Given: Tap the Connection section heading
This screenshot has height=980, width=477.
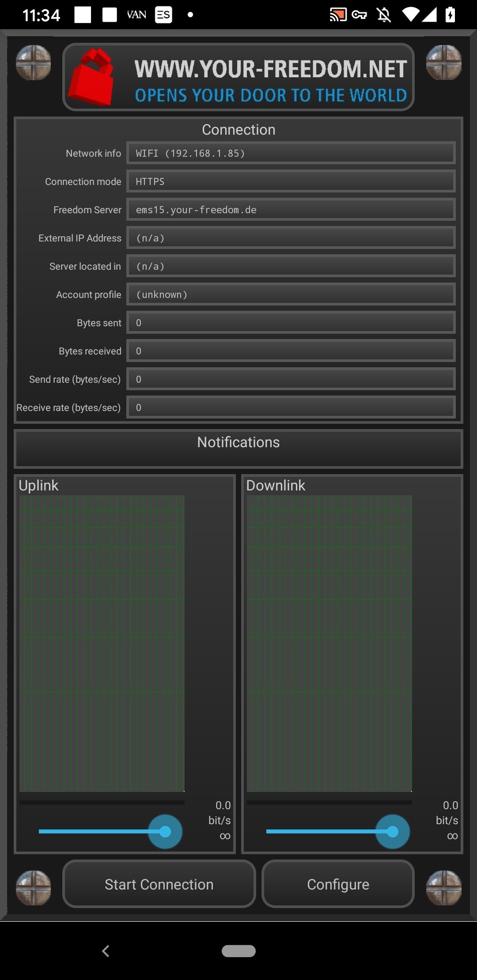Looking at the screenshot, I should coord(238,129).
